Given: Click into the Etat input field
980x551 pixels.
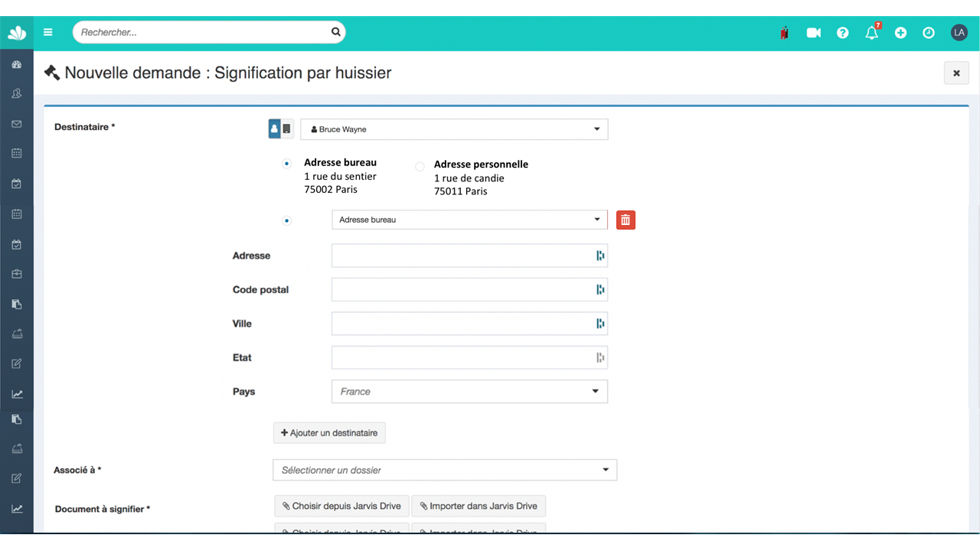Looking at the screenshot, I should 469,357.
